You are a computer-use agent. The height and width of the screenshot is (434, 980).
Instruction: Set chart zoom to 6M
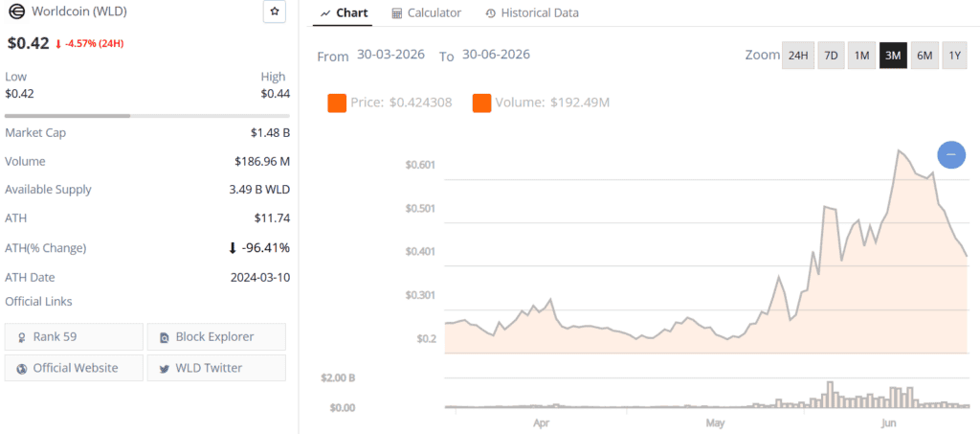(x=924, y=56)
